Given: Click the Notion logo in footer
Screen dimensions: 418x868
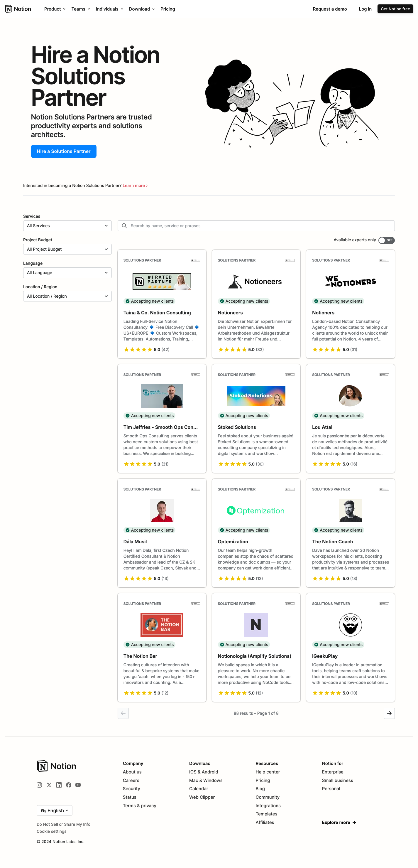Looking at the screenshot, I should [56, 766].
